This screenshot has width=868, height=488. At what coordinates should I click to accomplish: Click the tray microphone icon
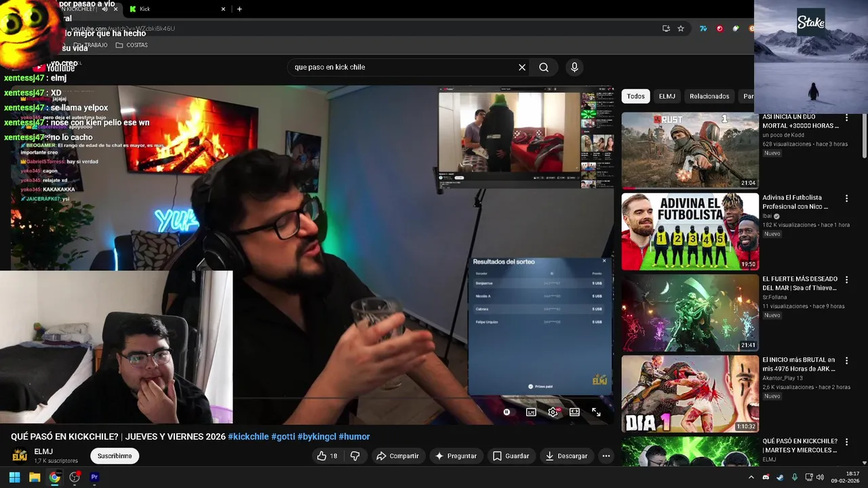coord(795,477)
